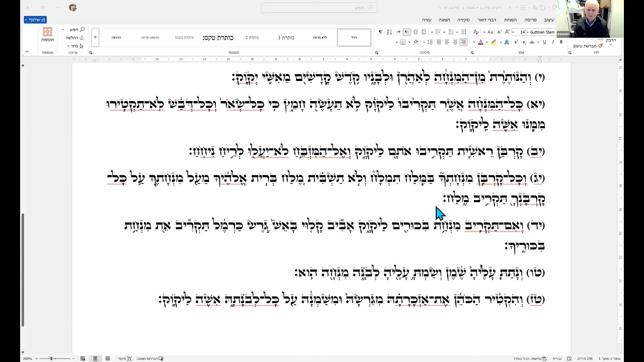This screenshot has width=644, height=362.
Task: Apply yellow text highlight color
Action: 494,42
